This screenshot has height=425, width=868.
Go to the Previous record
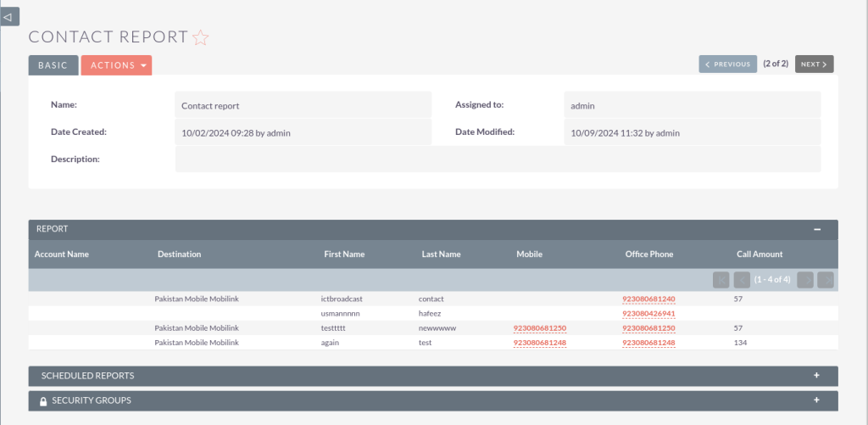pos(728,64)
